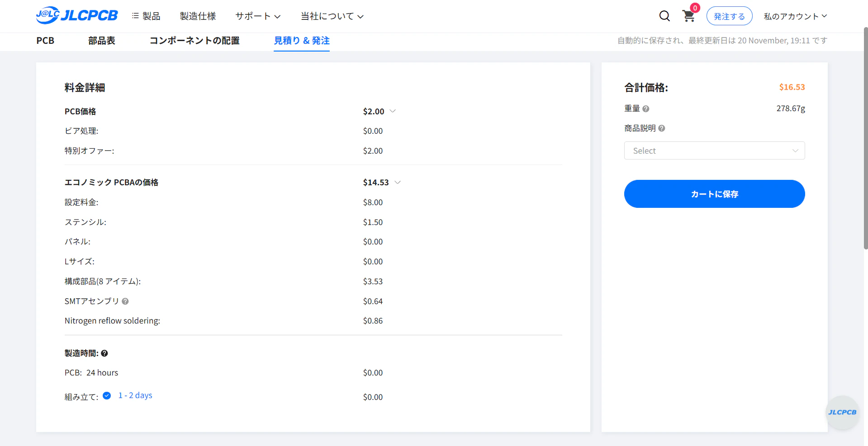Click the Lサイズ label

tap(80, 262)
